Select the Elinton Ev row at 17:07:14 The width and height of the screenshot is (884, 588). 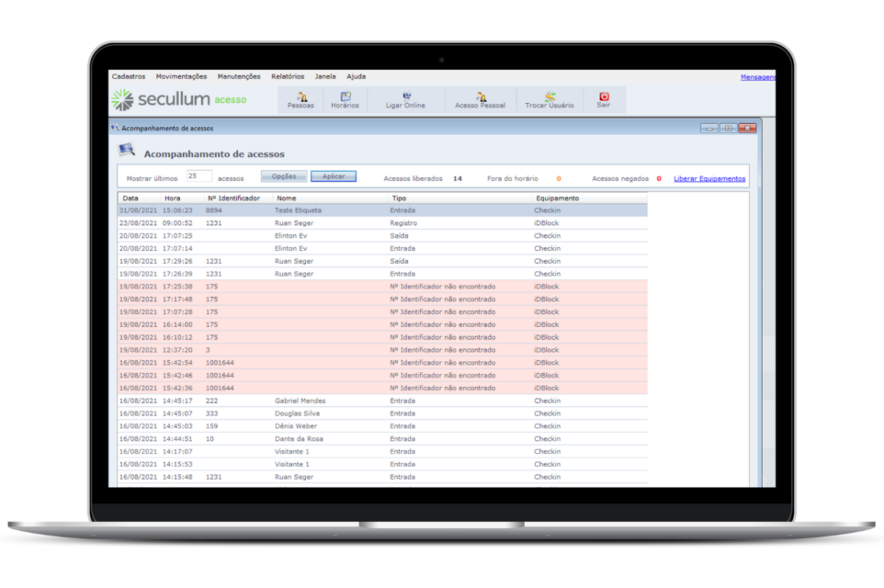(x=383, y=249)
